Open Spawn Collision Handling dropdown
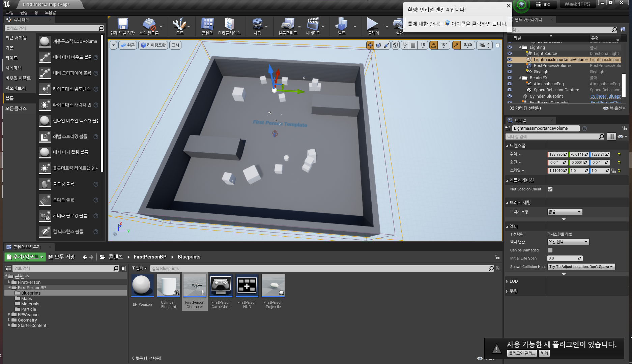This screenshot has width=632, height=364. pyautogui.click(x=581, y=267)
